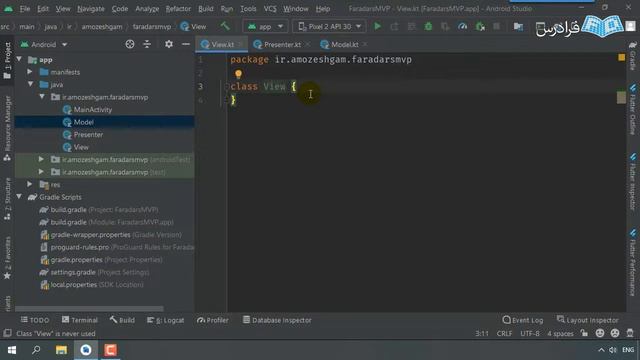Open Flutter Outline side panel
This screenshot has height=360, width=640.
click(633, 109)
